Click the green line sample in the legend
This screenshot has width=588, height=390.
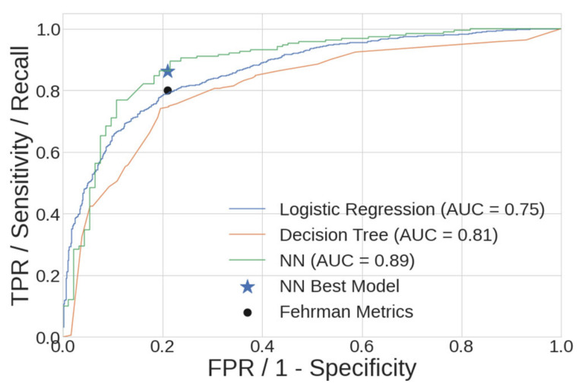247,260
